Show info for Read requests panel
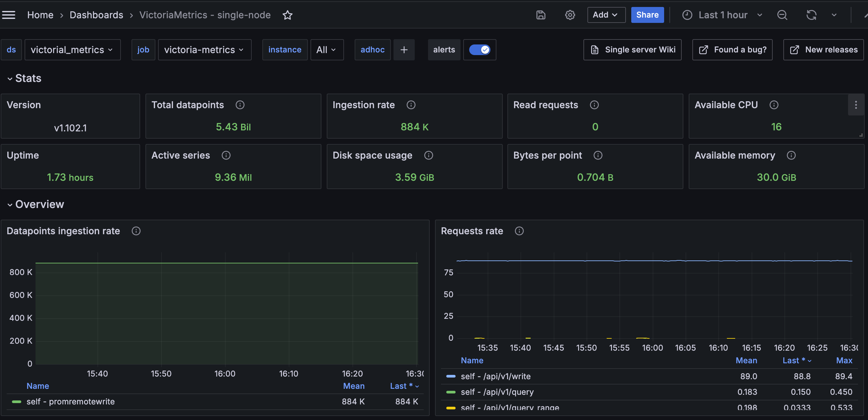Screen dimensions: 868x420 coord(594,105)
